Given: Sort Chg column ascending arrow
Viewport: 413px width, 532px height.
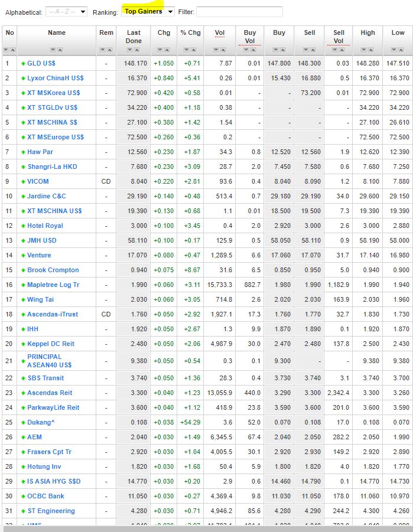Looking at the screenshot, I should tap(167, 50).
